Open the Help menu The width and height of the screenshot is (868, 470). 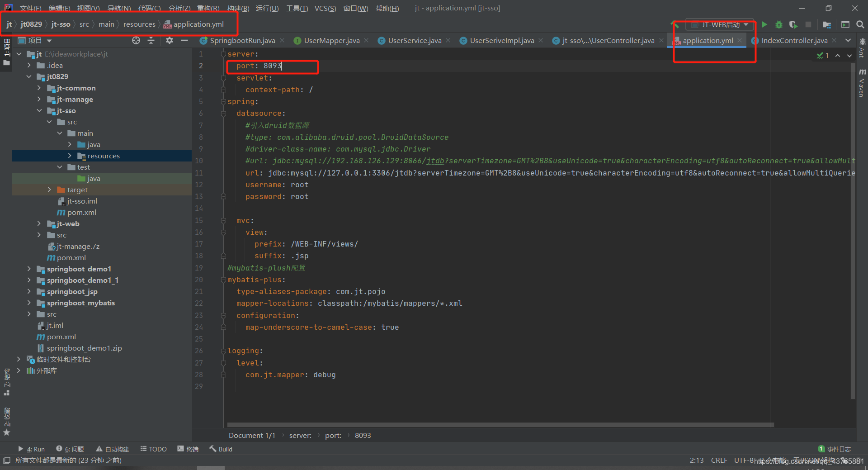tap(387, 8)
